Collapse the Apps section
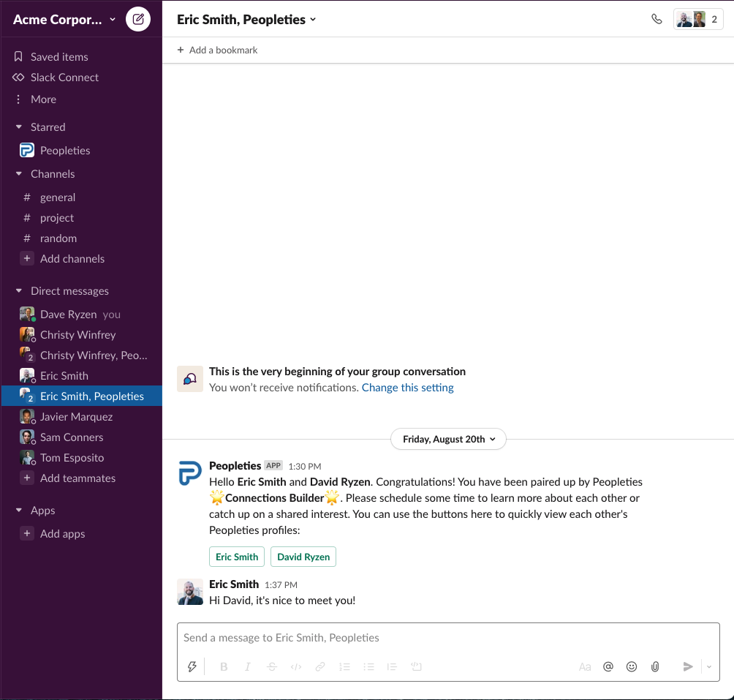The width and height of the screenshot is (734, 700). point(19,511)
